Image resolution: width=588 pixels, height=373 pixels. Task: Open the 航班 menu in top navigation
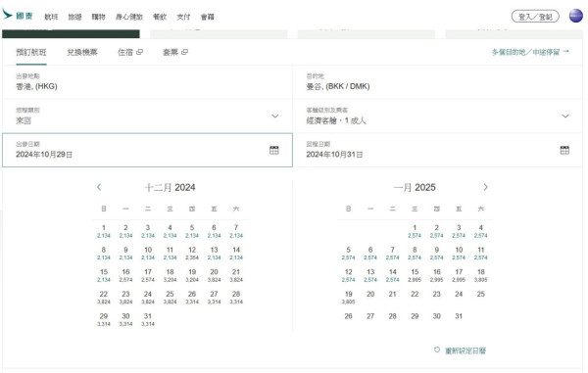coord(51,17)
